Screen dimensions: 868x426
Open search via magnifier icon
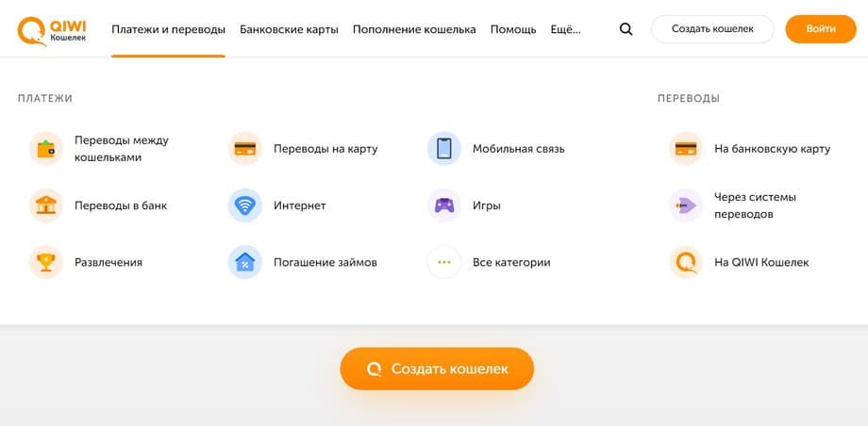(x=626, y=29)
